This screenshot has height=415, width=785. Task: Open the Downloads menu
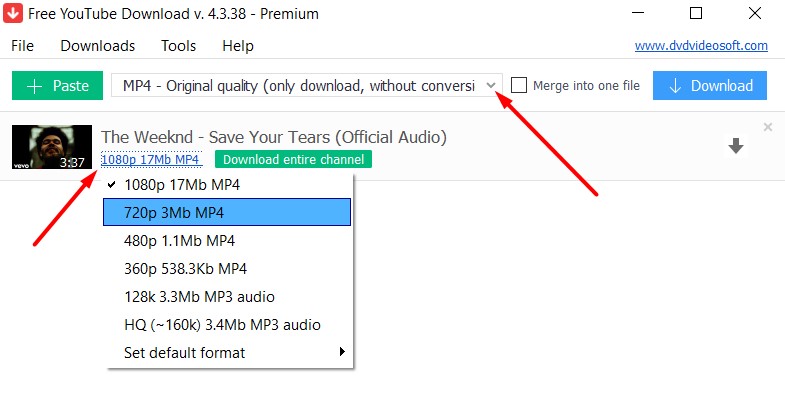(x=98, y=46)
